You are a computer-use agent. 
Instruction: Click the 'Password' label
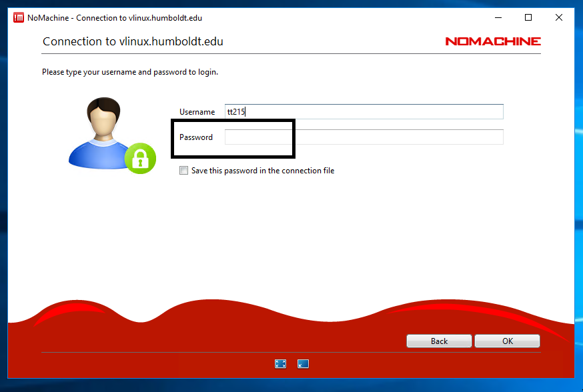[x=196, y=137]
